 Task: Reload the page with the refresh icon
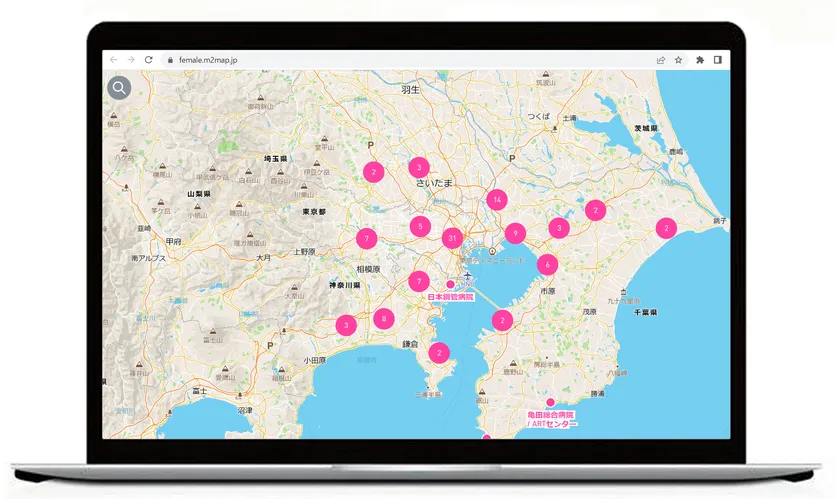click(x=148, y=59)
